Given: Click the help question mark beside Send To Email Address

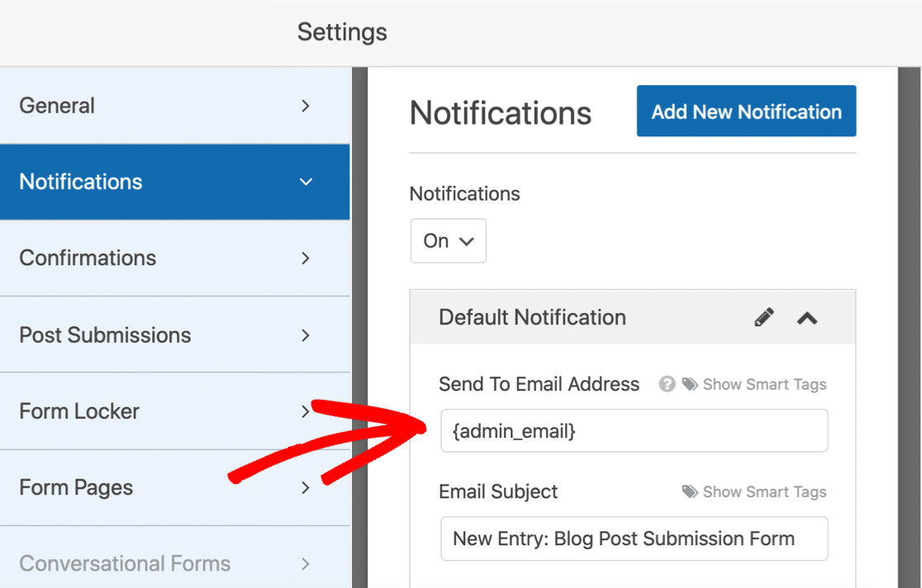Looking at the screenshot, I should 667,384.
